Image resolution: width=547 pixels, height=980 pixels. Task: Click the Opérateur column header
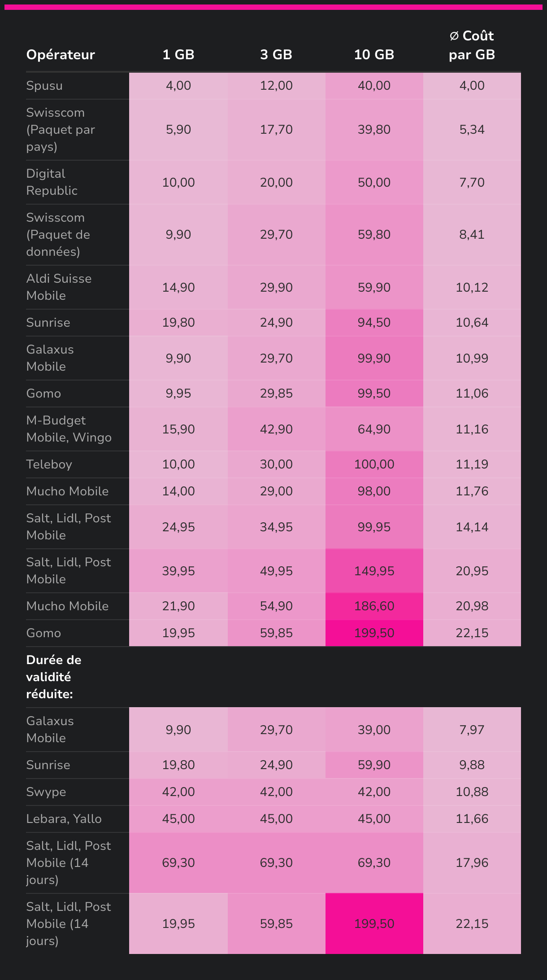click(61, 55)
